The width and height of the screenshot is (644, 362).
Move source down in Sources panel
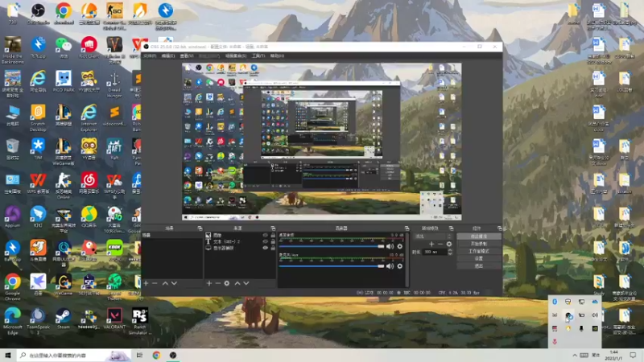click(246, 283)
